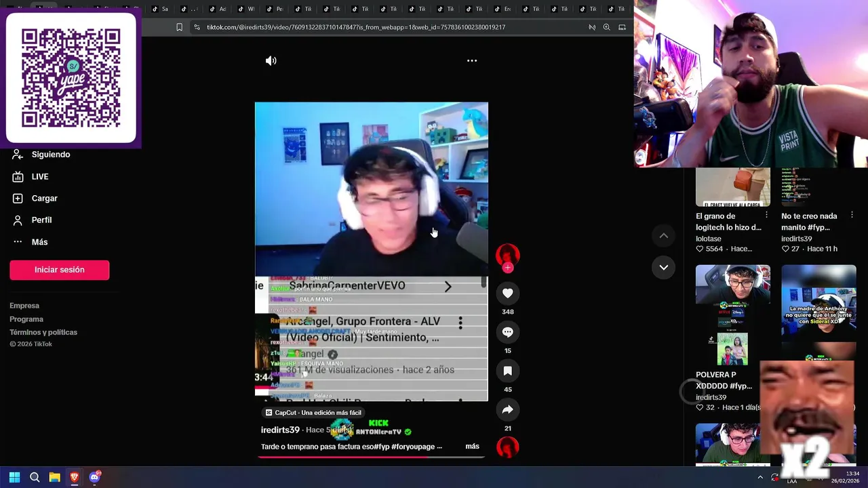Open 'No te creo nada manito' video title
The height and width of the screenshot is (488, 868).
tap(809, 222)
